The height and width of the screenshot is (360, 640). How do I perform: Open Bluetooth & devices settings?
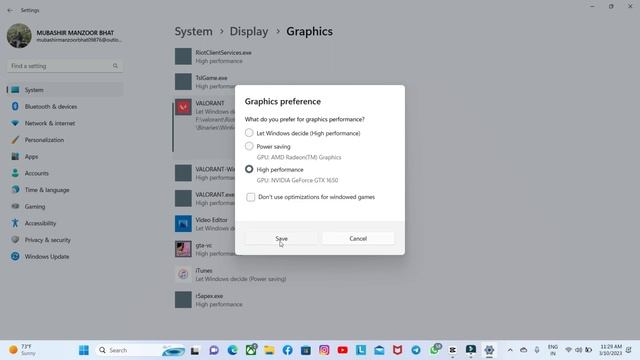[65, 107]
